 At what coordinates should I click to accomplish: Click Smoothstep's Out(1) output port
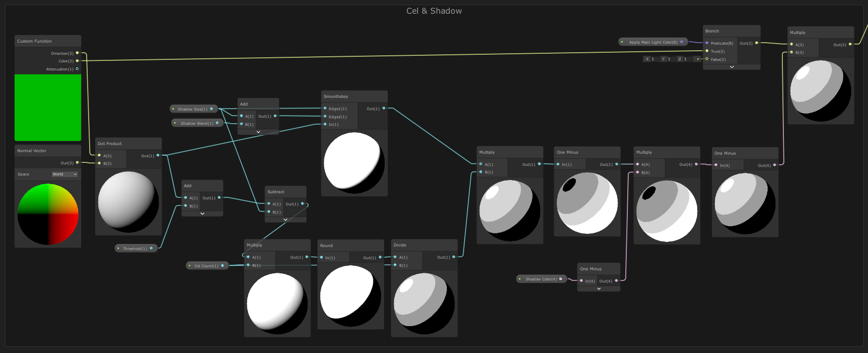pos(384,108)
